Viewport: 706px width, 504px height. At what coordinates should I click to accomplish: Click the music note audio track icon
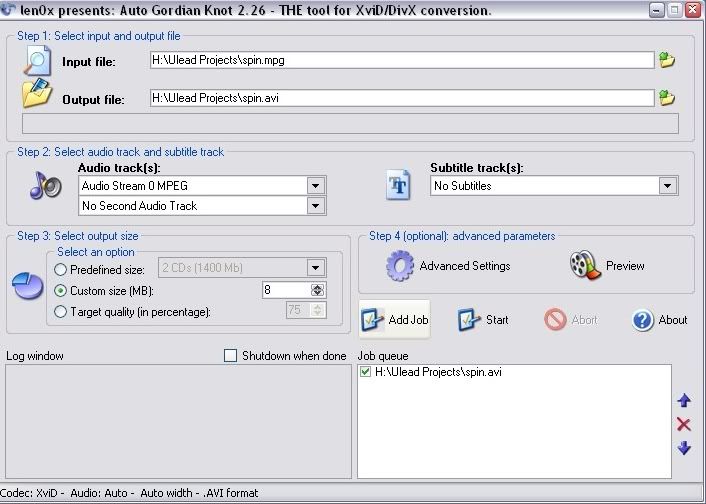click(45, 185)
